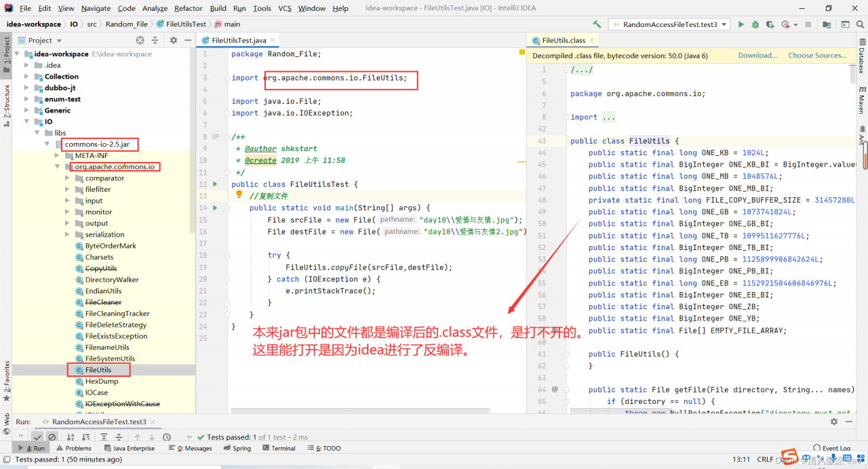This screenshot has width=868, height=469.
Task: Click the Download... sources link
Action: point(757,56)
